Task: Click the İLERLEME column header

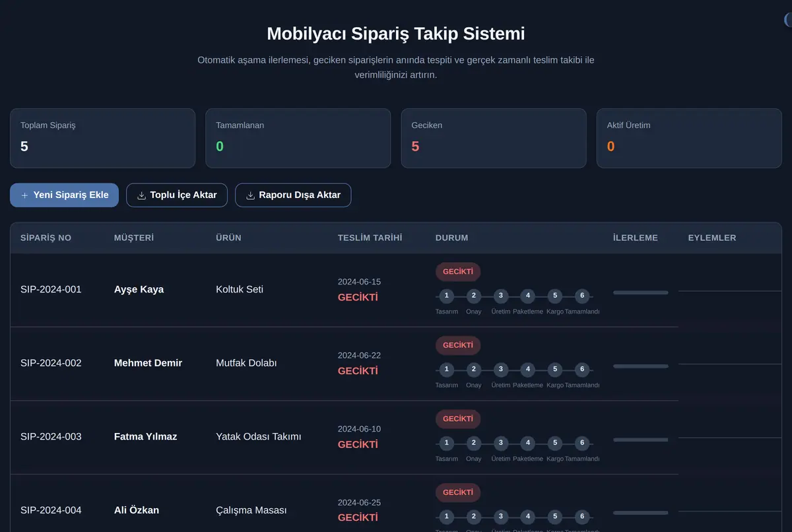Action: click(x=636, y=238)
